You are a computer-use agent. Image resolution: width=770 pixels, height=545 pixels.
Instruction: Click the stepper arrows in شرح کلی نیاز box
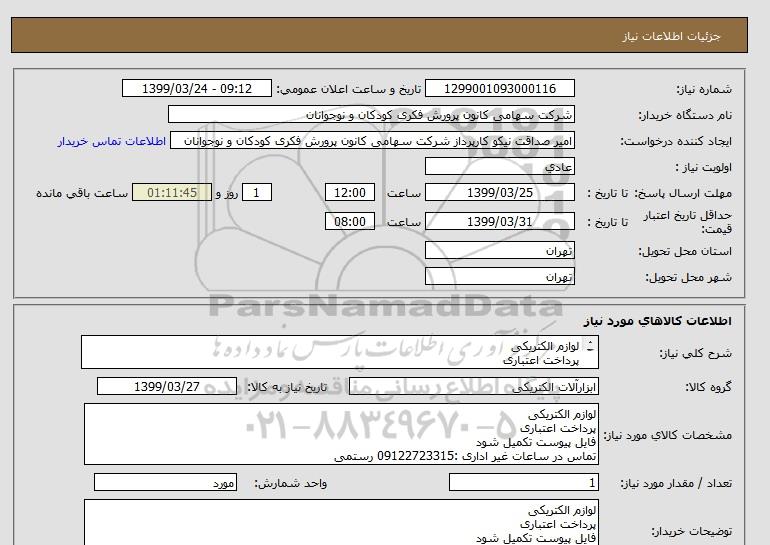(x=590, y=346)
